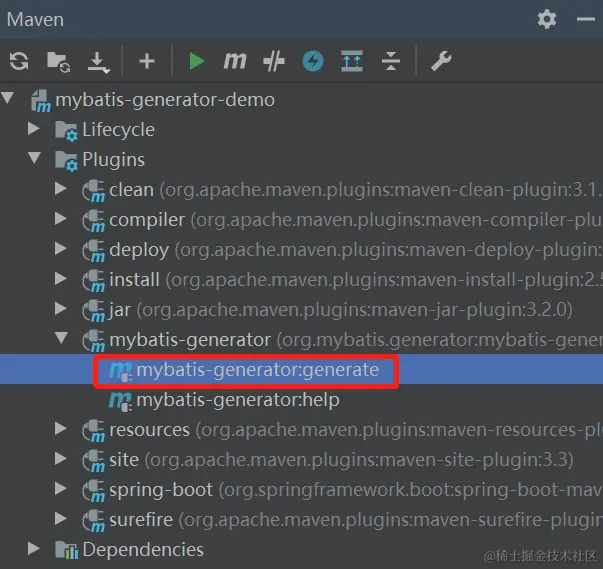Screen dimensions: 603x569
Task: Expand the compiler plugin arrow
Action: 61,218
